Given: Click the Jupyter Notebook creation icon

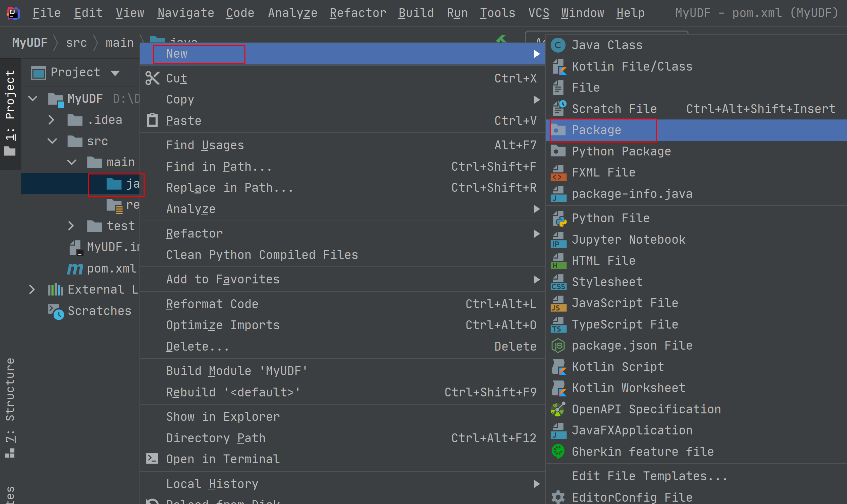Looking at the screenshot, I should (557, 239).
